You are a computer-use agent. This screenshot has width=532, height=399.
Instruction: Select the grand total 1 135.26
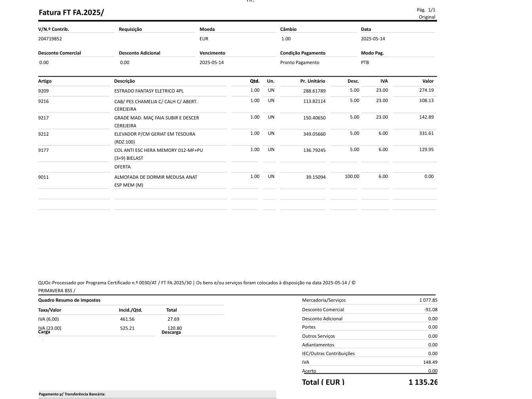[x=423, y=382]
